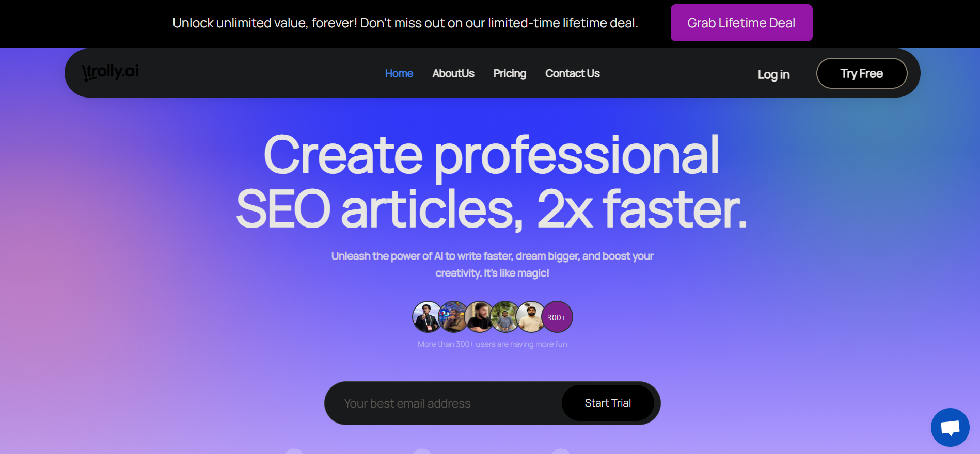Image resolution: width=980 pixels, height=454 pixels.
Task: Select the second user avatar photo
Action: (452, 317)
